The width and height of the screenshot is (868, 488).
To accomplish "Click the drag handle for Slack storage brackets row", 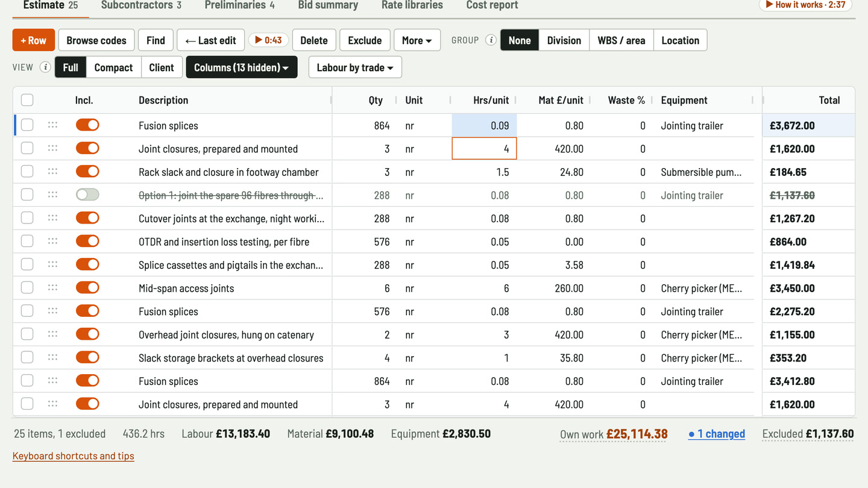I will (x=52, y=358).
